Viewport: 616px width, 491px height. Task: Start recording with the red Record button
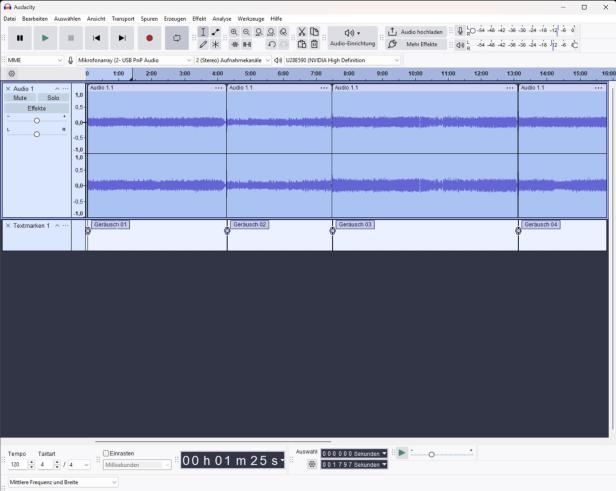click(x=149, y=38)
